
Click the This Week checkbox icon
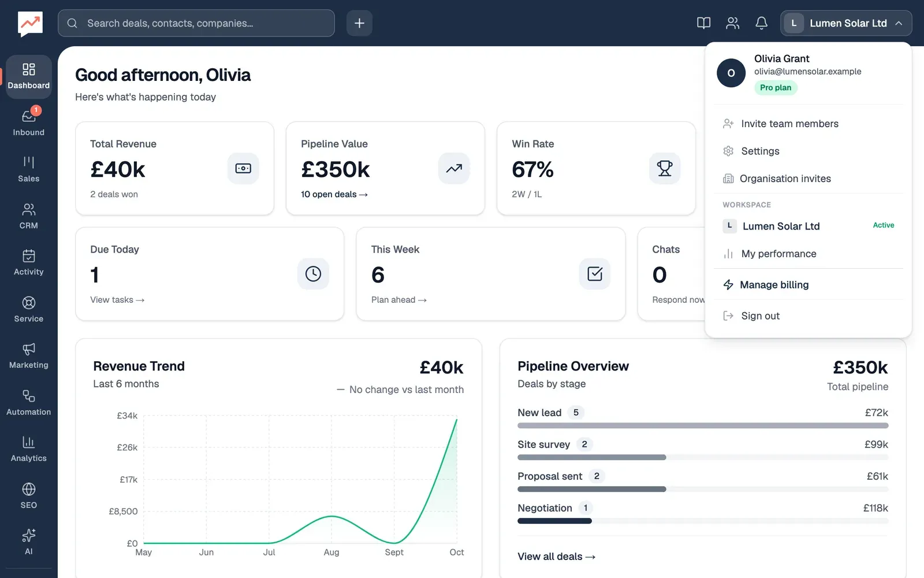click(x=595, y=273)
